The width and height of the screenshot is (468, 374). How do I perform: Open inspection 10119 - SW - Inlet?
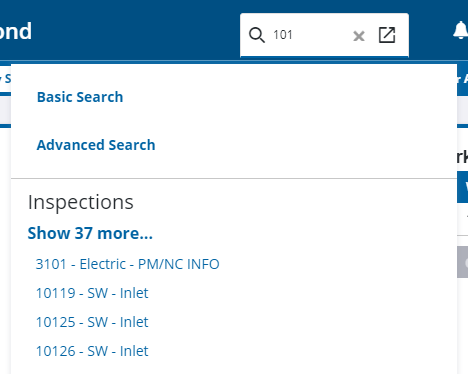click(x=92, y=293)
